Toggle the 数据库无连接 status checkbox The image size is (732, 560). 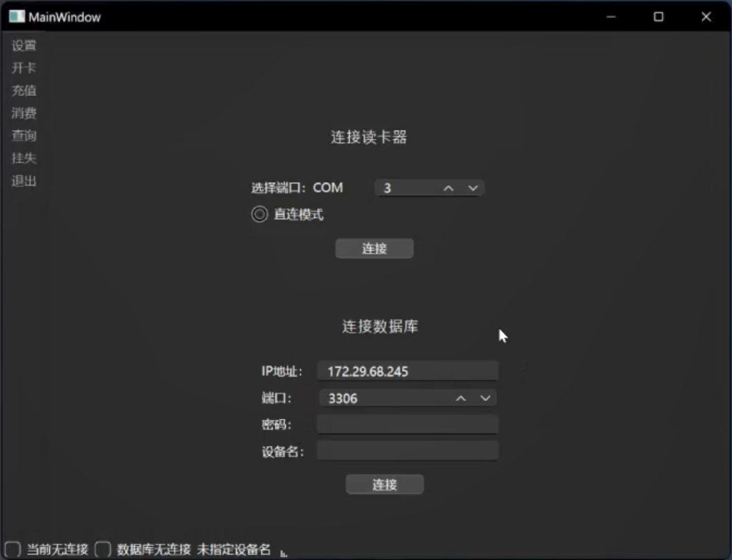pyautogui.click(x=103, y=550)
